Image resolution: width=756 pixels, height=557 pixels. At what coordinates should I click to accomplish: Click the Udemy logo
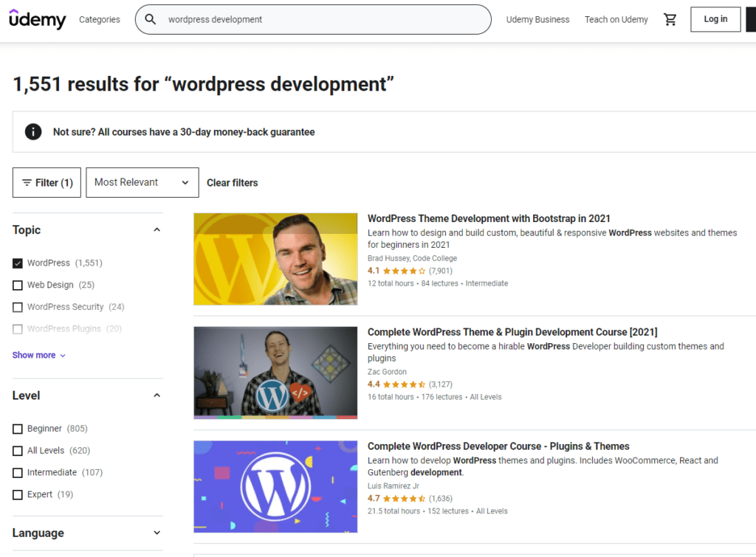37,19
